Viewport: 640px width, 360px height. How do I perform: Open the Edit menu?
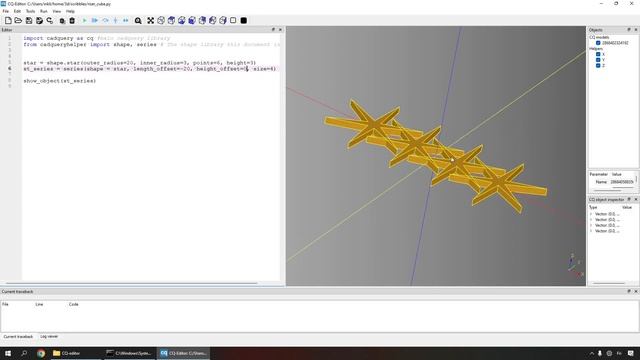coord(17,11)
